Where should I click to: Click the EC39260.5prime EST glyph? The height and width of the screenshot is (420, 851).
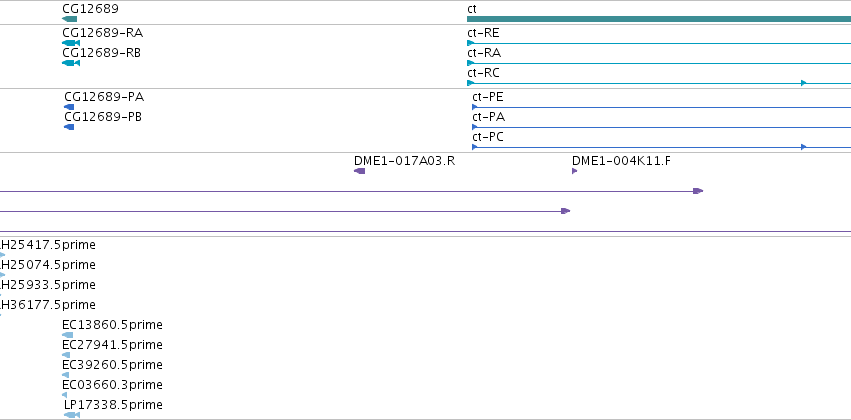(66, 375)
